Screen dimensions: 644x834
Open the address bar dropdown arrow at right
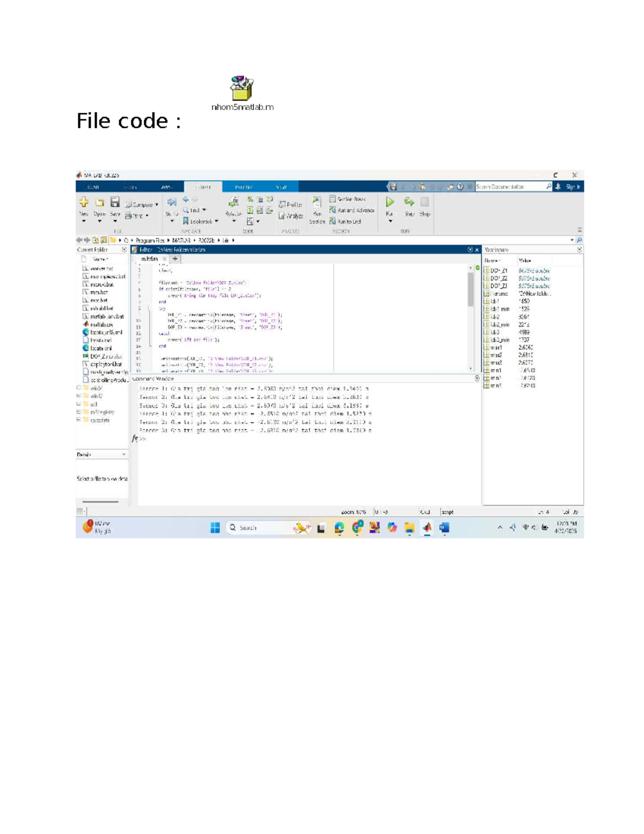[x=572, y=241]
